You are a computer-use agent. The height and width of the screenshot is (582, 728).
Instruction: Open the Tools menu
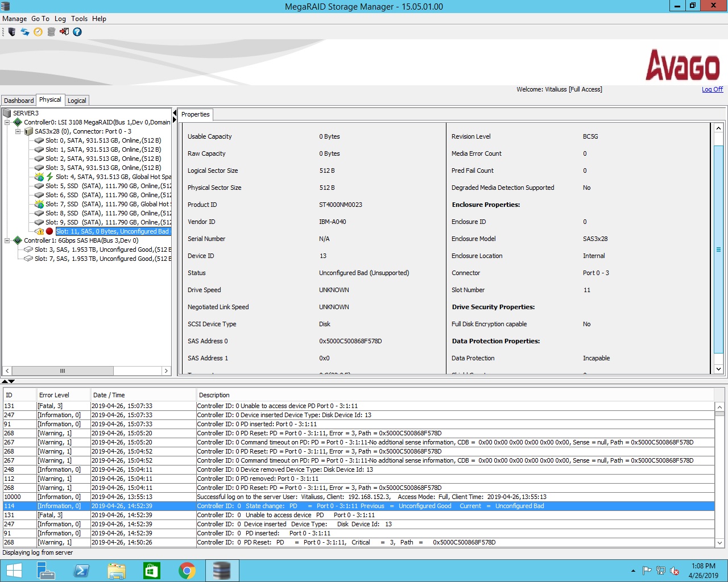tap(79, 19)
